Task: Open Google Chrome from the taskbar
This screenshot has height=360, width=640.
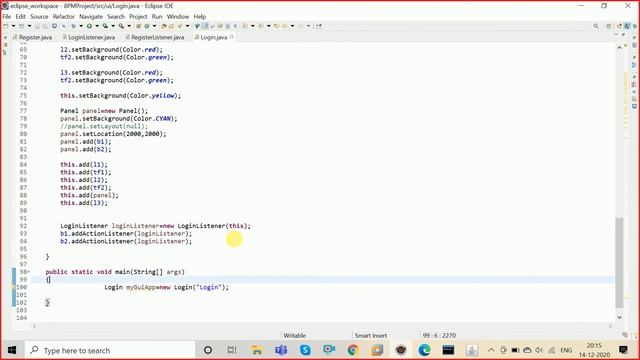Action: click(x=353, y=350)
